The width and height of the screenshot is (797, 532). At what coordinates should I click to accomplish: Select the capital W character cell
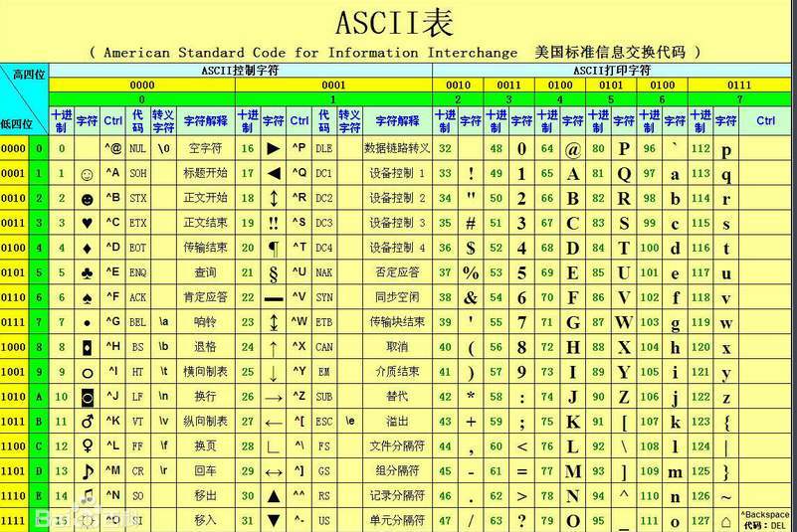click(x=624, y=322)
